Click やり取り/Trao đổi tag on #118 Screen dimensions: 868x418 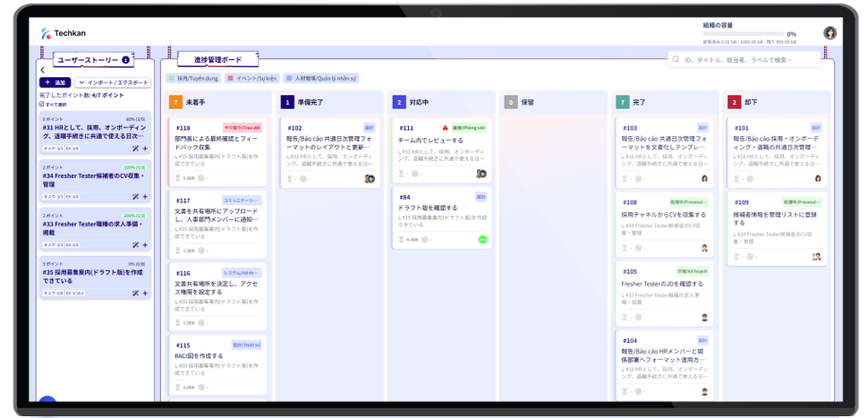pyautogui.click(x=242, y=128)
